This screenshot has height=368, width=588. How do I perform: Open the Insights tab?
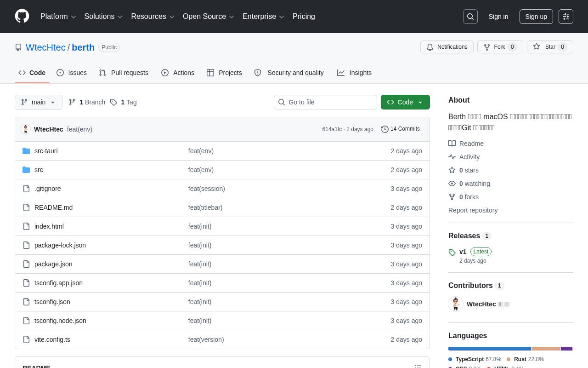tap(354, 73)
